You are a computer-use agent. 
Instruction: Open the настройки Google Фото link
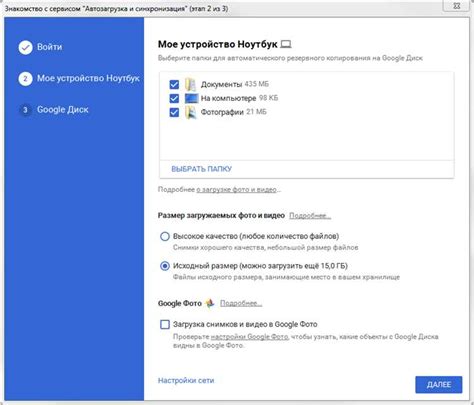(x=249, y=337)
